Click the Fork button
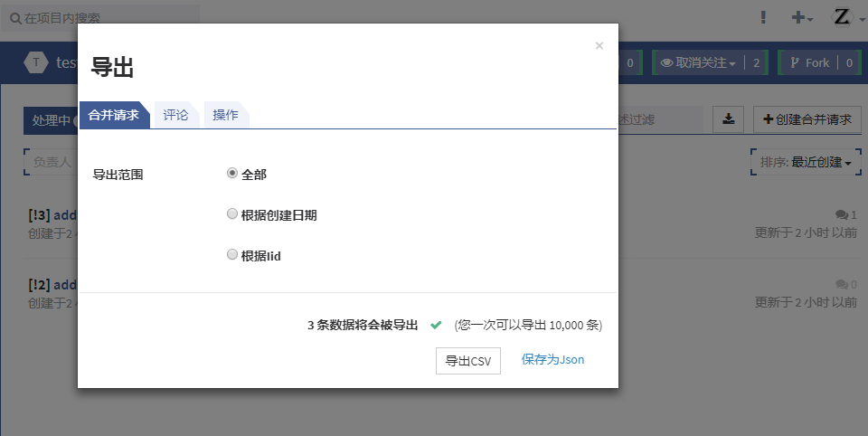This screenshot has width=868, height=436. pos(809,62)
